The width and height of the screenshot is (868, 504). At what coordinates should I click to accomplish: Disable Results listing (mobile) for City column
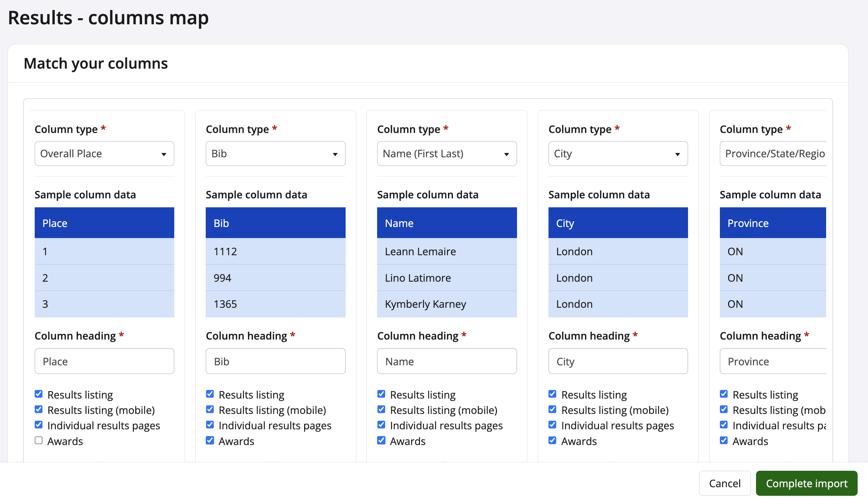point(552,409)
